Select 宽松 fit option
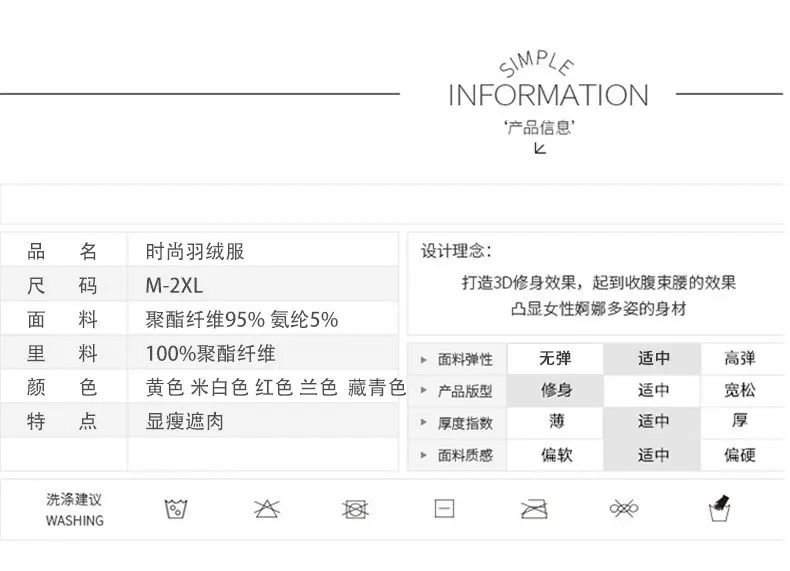Viewport: 790px width, 571px height. [740, 390]
